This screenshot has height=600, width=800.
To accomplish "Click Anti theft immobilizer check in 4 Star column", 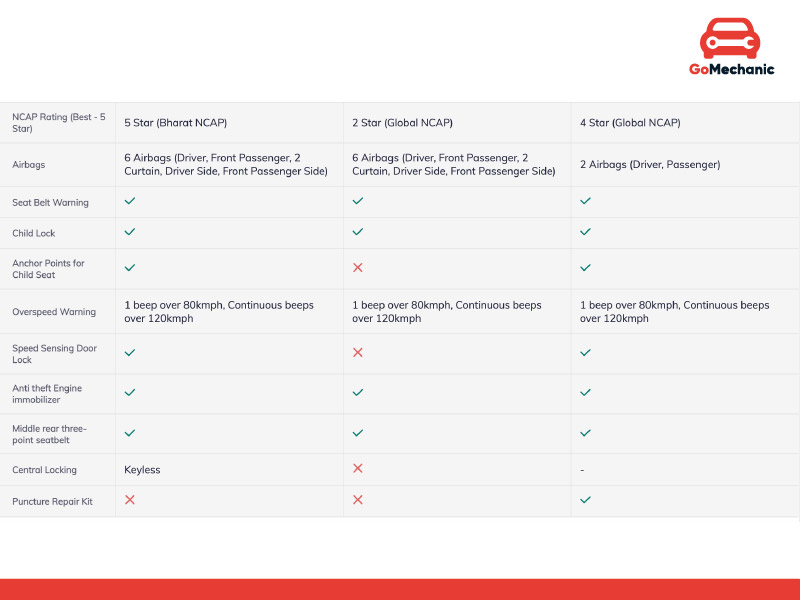I will point(586,393).
